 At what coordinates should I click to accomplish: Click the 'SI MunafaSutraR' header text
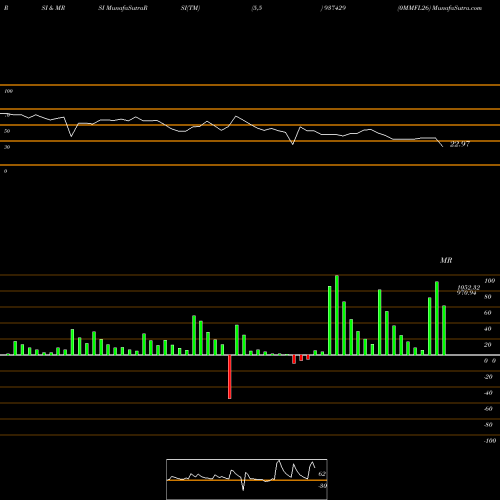coord(123,8)
